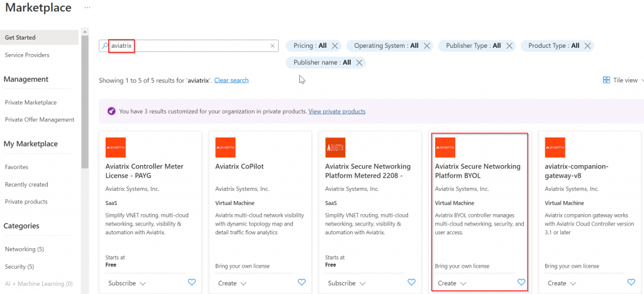Screen dimensions: 644x294
Task: Open Subscribe dropdown for Platform Metered 2208
Action: [x=347, y=283]
